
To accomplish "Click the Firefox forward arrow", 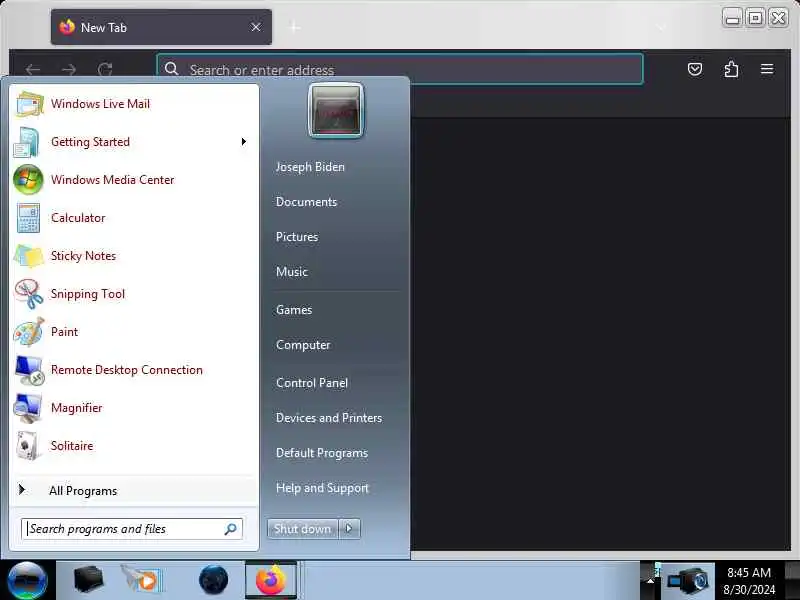I will [x=69, y=69].
